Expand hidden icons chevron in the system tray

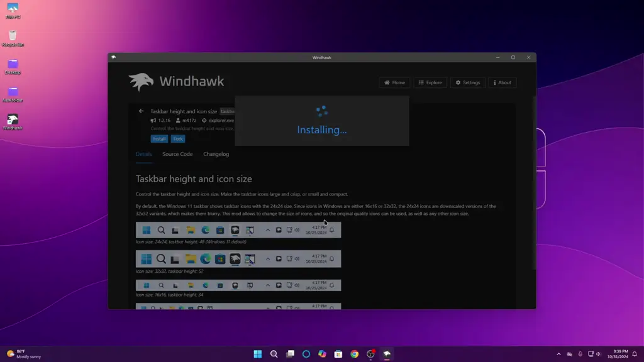coord(558,354)
